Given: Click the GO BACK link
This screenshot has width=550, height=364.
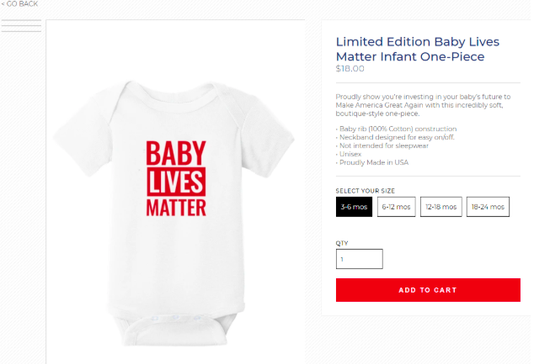Looking at the screenshot, I should pyautogui.click(x=20, y=4).
